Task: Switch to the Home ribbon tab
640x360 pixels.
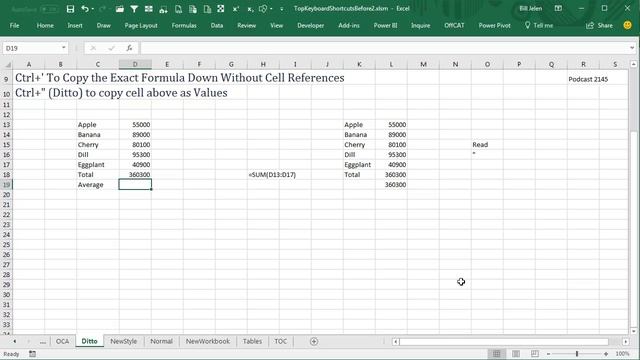Action: tap(45, 25)
